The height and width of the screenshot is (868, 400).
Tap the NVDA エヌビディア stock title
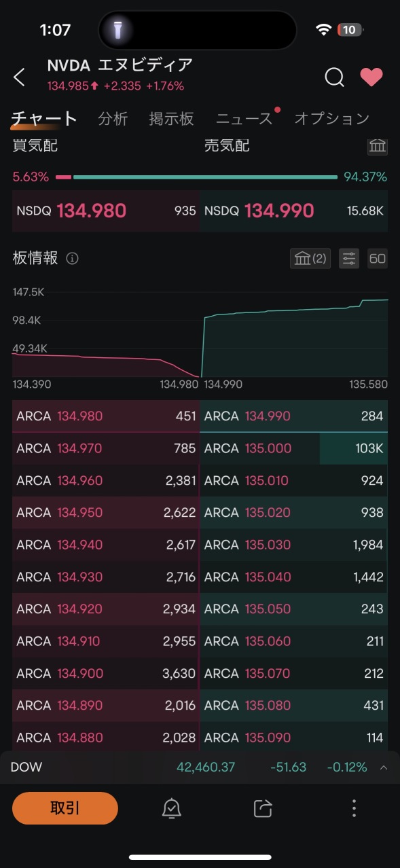[x=120, y=65]
